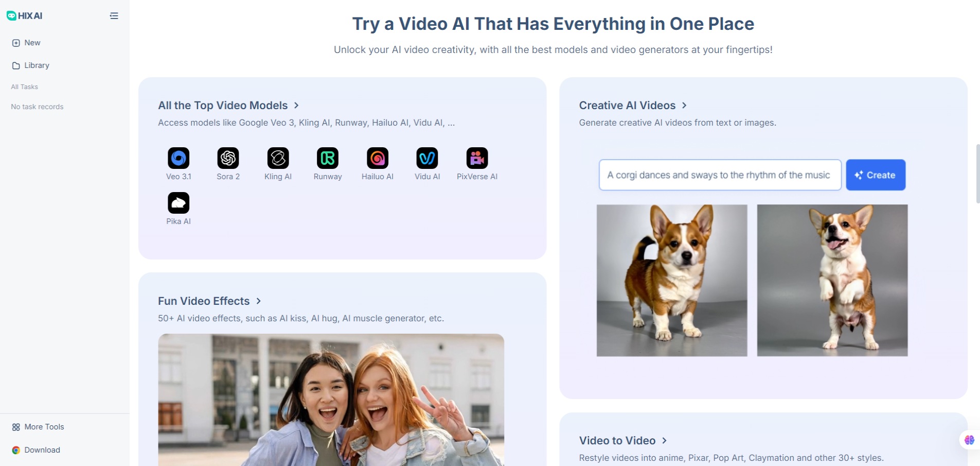
Task: Click the standing corgi thumbnail on the left
Action: tap(672, 280)
